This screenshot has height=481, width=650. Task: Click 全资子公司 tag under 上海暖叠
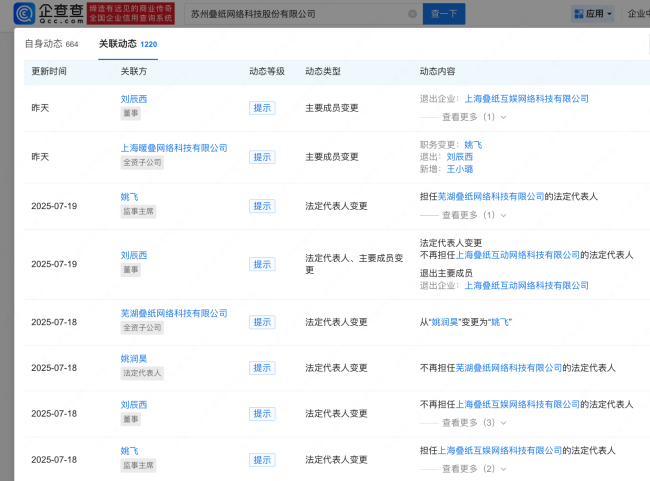pos(142,163)
